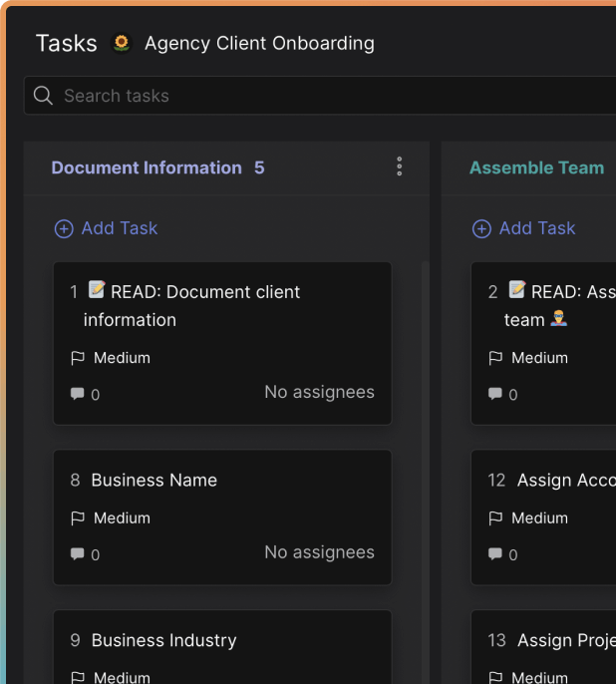616x684 pixels.
Task: Click plus icon for Document Information Add Task
Action: pyautogui.click(x=64, y=229)
